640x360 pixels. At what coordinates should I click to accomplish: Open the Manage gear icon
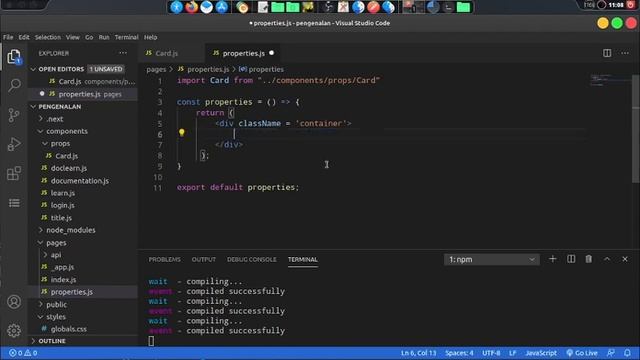[x=14, y=330]
